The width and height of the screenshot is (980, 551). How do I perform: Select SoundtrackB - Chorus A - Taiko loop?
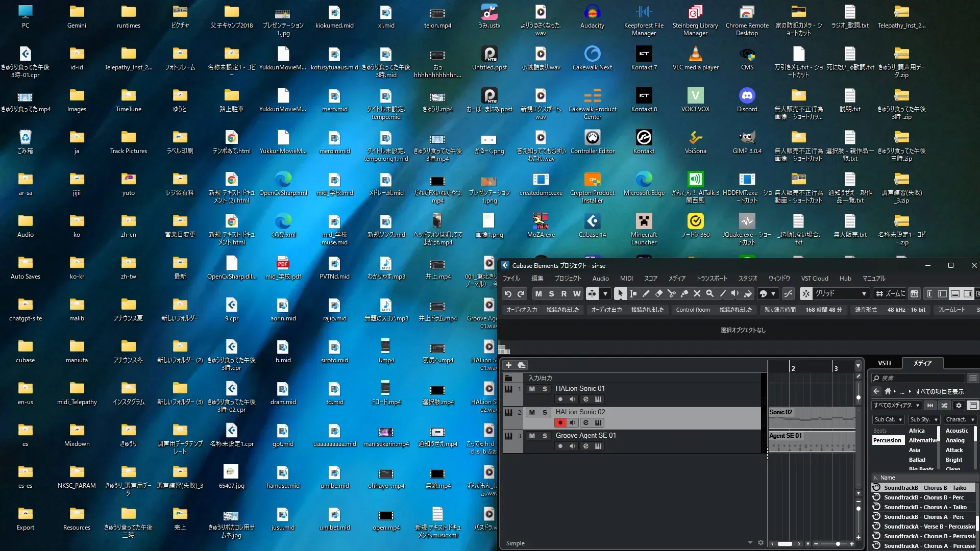pos(925,507)
